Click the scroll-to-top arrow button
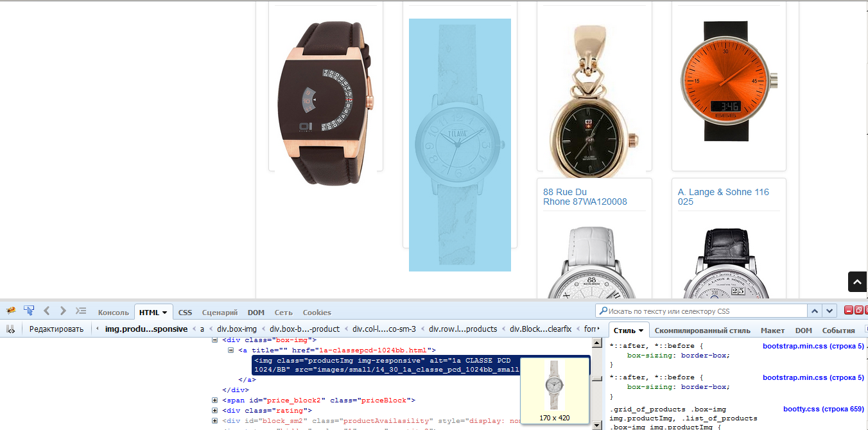 (x=858, y=282)
